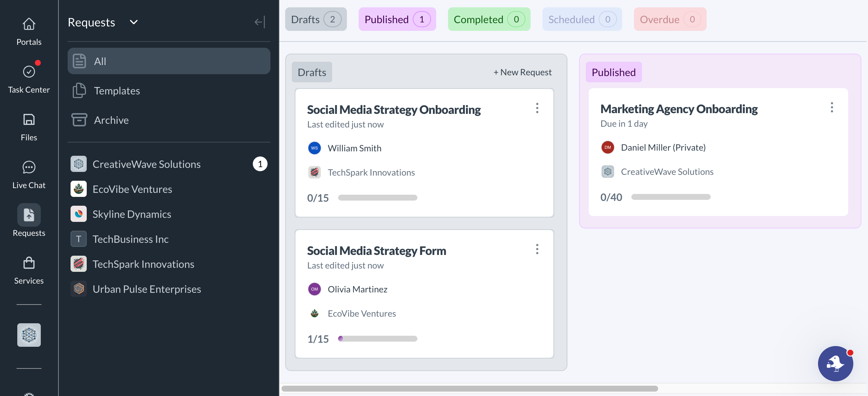Toggle the Published status filter chip
The height and width of the screenshot is (396, 868).
(397, 19)
